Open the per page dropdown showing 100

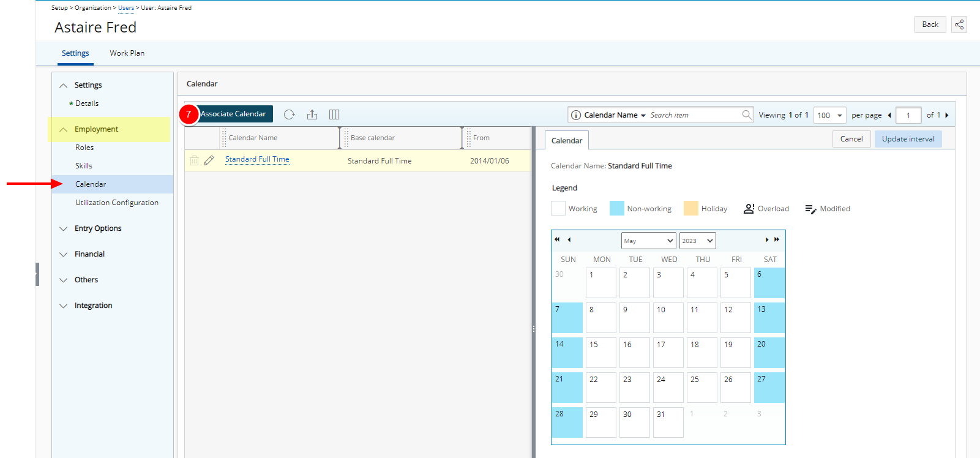830,115
